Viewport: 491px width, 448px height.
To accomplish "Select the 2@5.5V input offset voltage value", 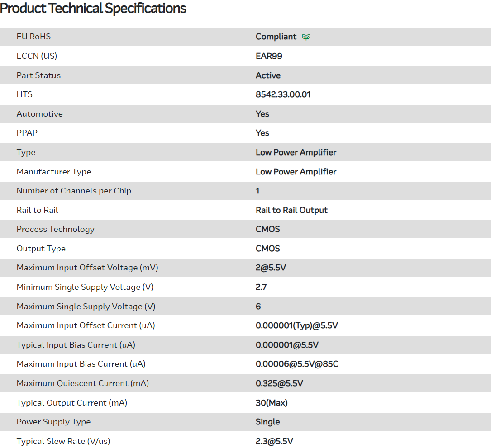I will click(x=271, y=268).
